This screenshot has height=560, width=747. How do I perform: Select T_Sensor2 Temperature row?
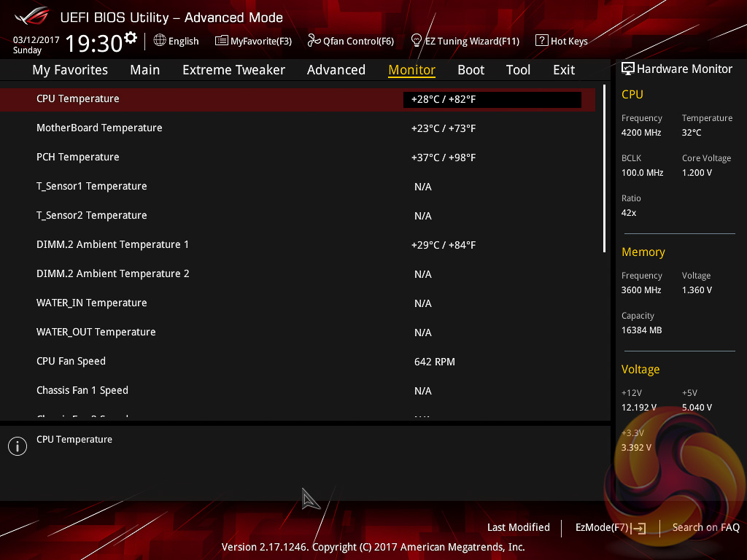298,215
